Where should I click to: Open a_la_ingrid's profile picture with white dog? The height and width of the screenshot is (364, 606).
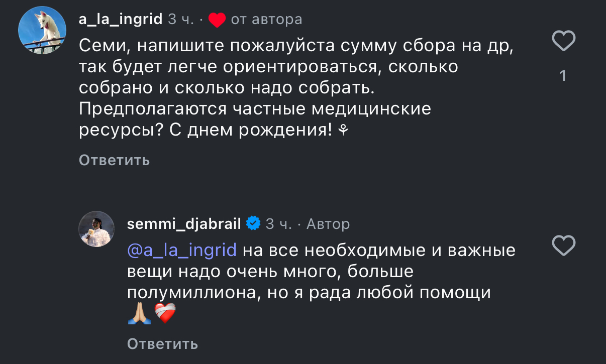pyautogui.click(x=42, y=30)
